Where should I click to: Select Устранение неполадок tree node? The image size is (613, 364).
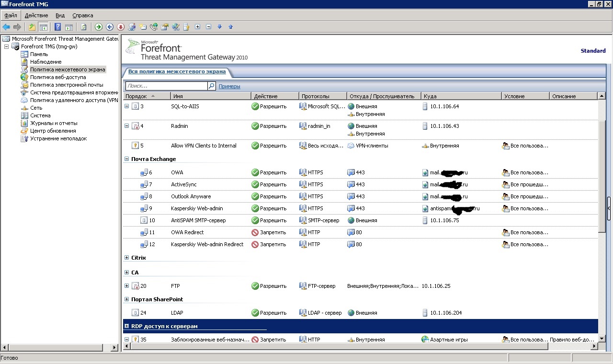tap(58, 138)
